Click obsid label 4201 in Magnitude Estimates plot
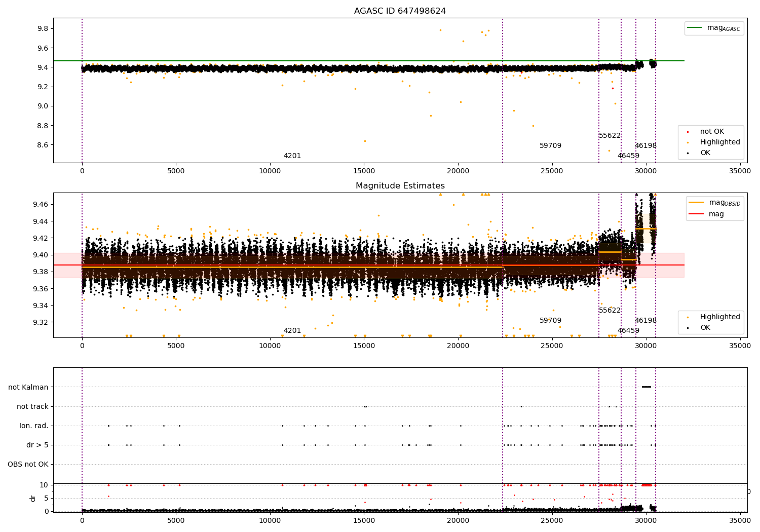 tap(292, 330)
